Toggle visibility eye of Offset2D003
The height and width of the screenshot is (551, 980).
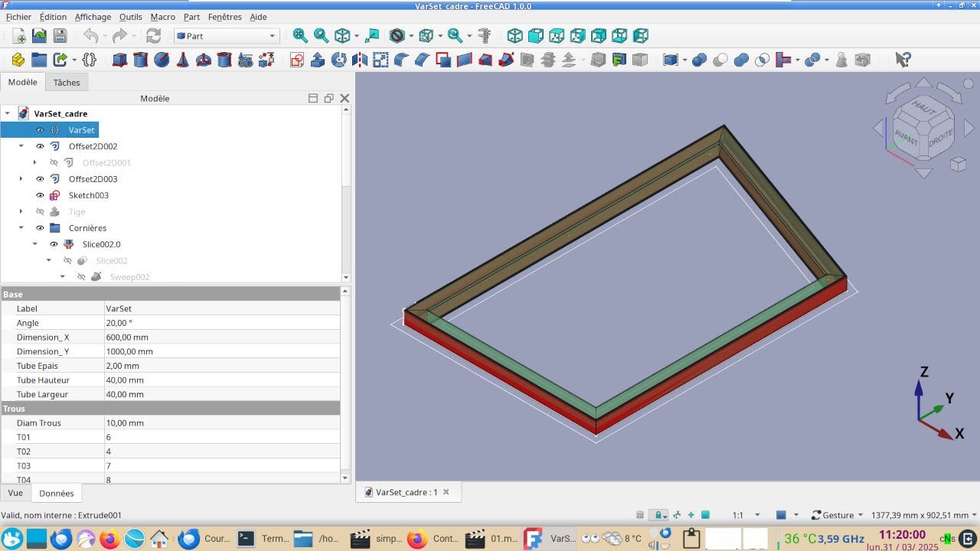[40, 179]
